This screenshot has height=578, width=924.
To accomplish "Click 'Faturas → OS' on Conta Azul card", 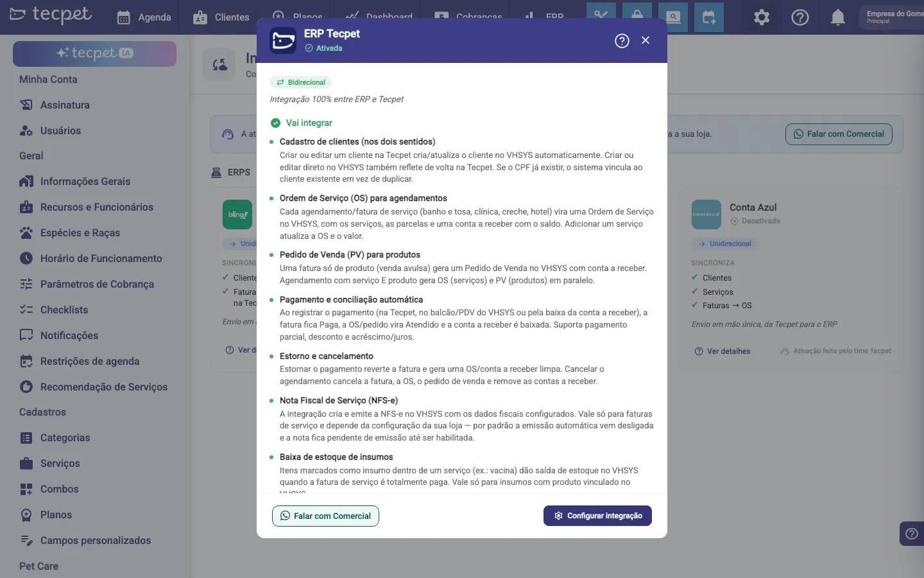I will (727, 306).
